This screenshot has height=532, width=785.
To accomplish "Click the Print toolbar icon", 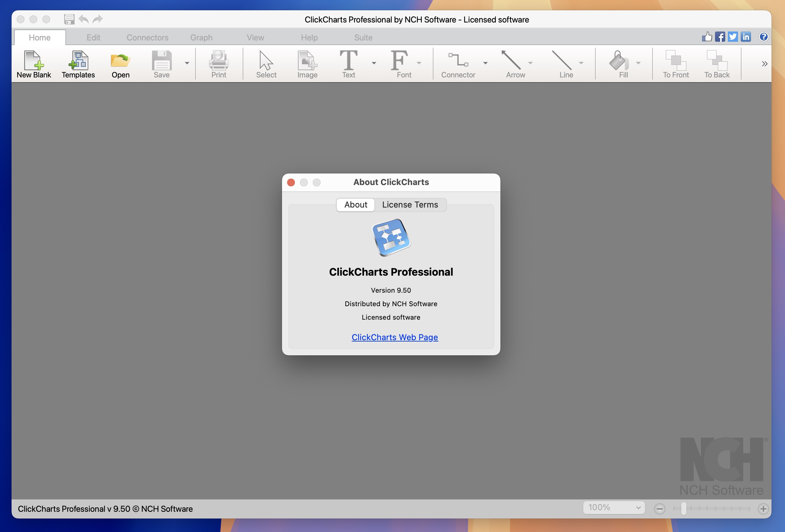I will pyautogui.click(x=218, y=64).
